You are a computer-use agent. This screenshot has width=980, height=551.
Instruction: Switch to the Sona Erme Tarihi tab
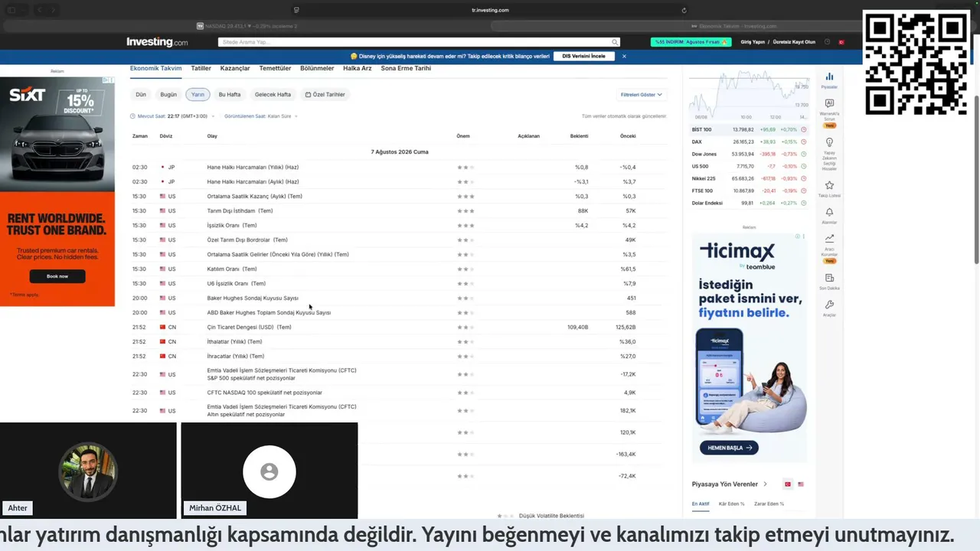coord(406,68)
